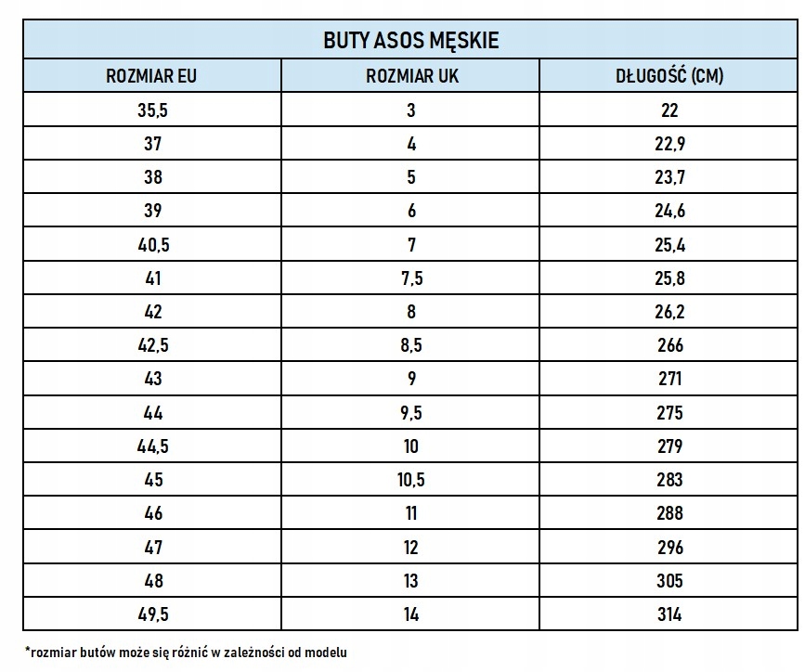Select the ROZMIAR UK column header

(x=411, y=76)
